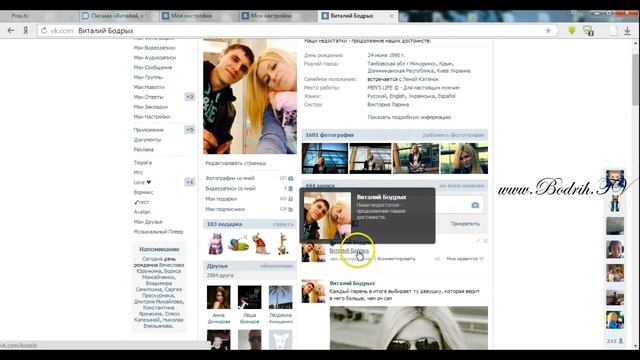This screenshot has height=360, width=640.
Task: Switch to the first Мои настройки tab
Action: tap(191, 16)
